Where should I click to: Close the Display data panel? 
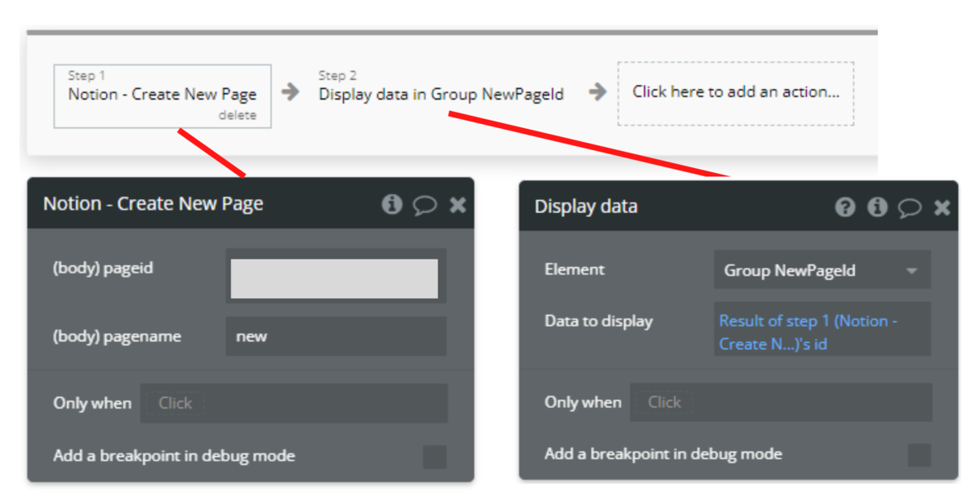[942, 207]
